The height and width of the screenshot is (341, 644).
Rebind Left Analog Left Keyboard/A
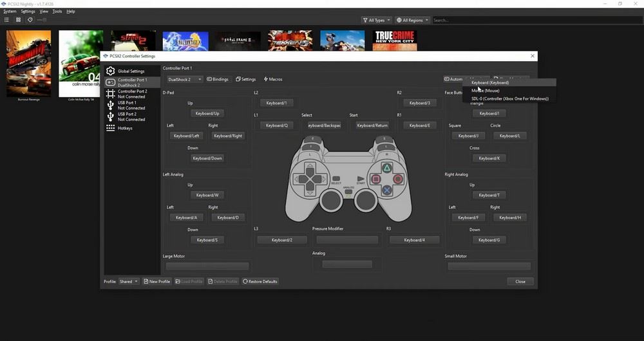(187, 217)
